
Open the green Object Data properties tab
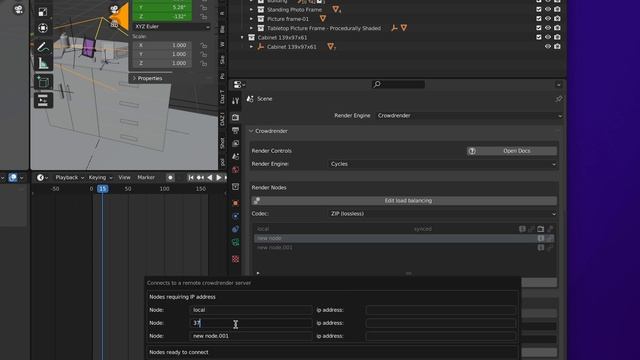[x=236, y=242]
